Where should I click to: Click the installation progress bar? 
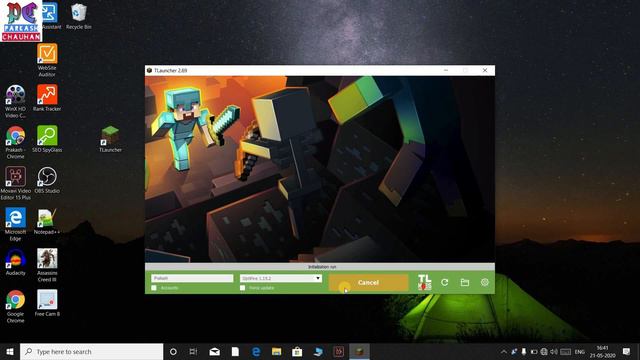pos(320,267)
